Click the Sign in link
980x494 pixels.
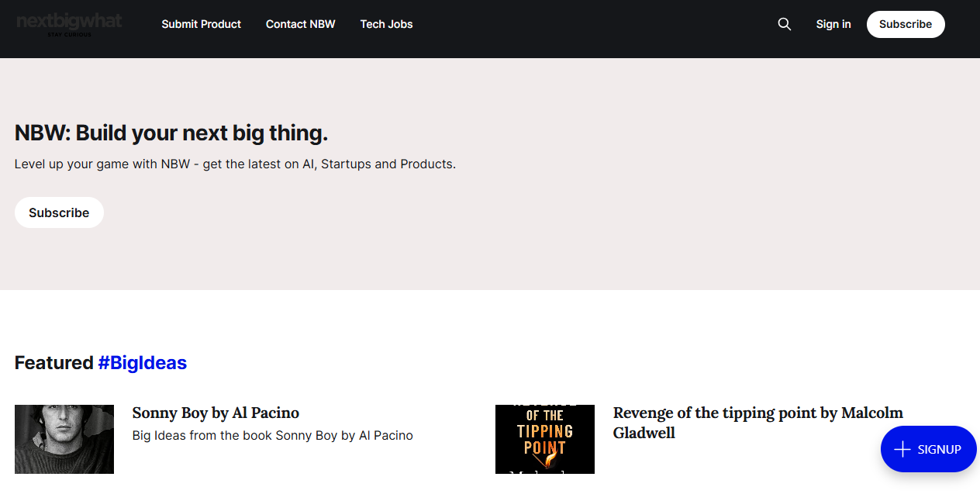click(833, 24)
